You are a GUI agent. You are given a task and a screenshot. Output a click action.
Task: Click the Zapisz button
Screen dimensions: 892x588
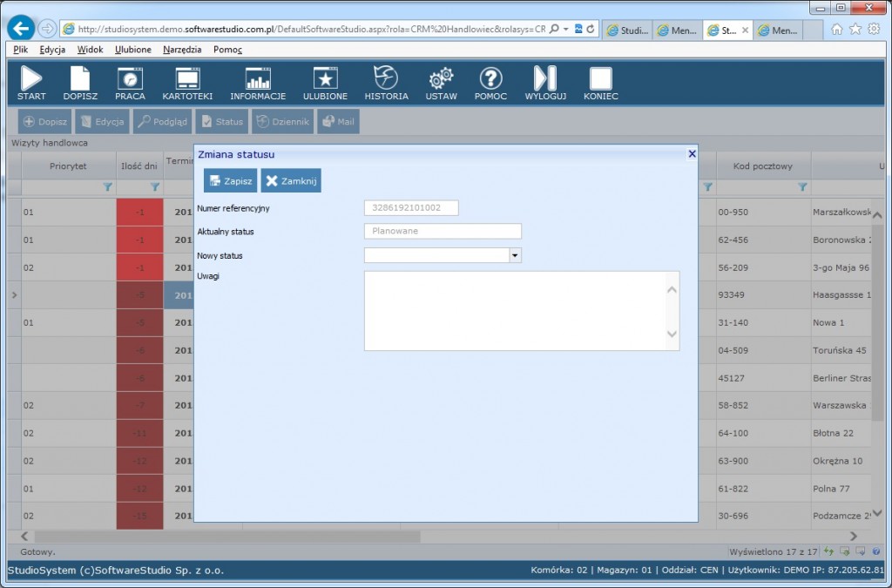(x=229, y=180)
